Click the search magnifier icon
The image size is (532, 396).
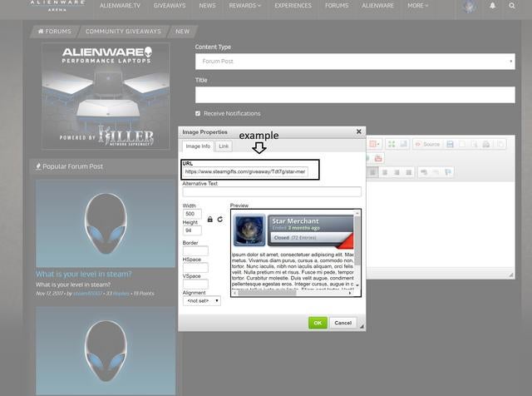(x=512, y=6)
